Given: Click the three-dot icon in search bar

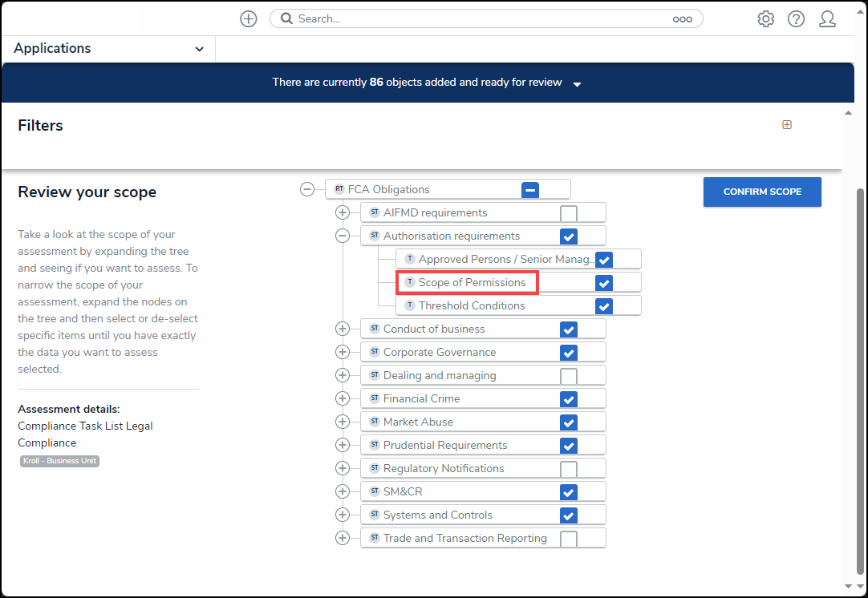Looking at the screenshot, I should pyautogui.click(x=682, y=19).
